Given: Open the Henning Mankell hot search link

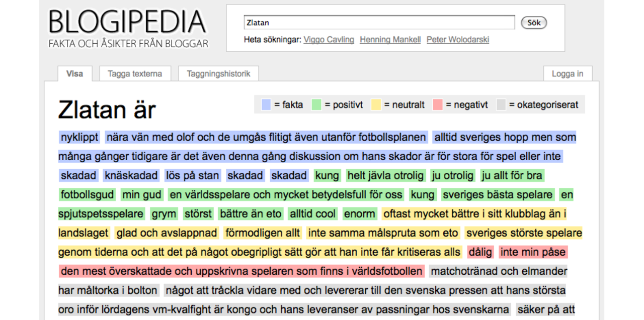Looking at the screenshot, I should coord(390,40).
